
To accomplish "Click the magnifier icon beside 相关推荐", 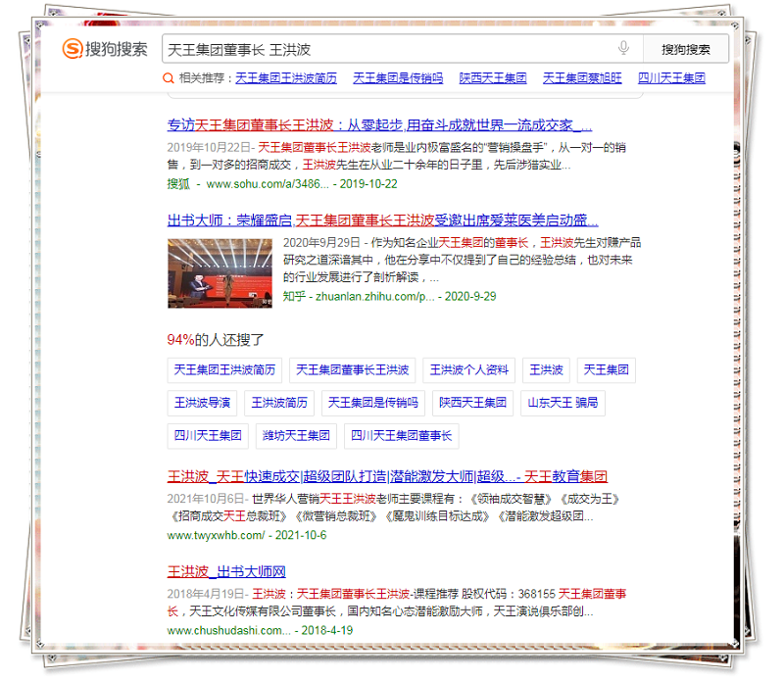I will click(x=169, y=78).
